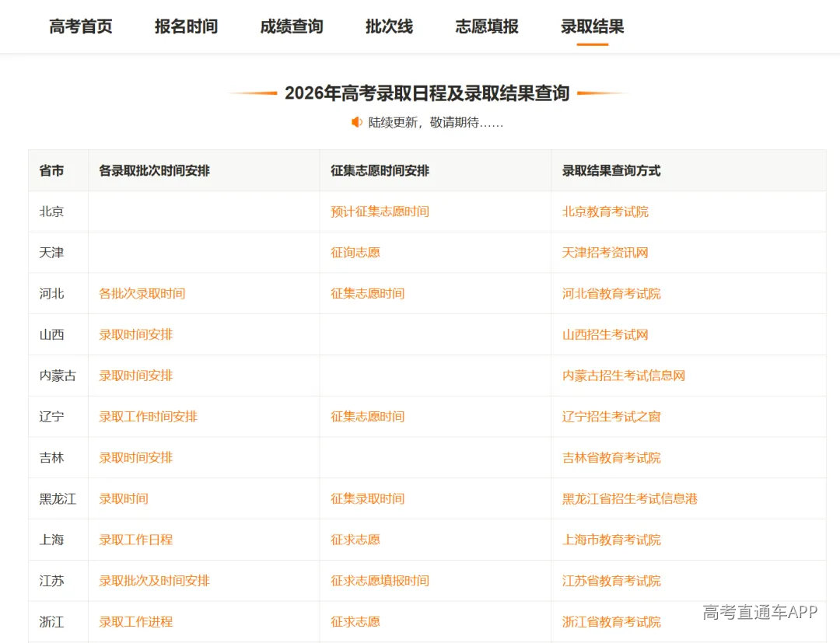Click the 陆续更新，敬请期待 notice text
Viewport: 840px width, 643px height.
(x=436, y=123)
